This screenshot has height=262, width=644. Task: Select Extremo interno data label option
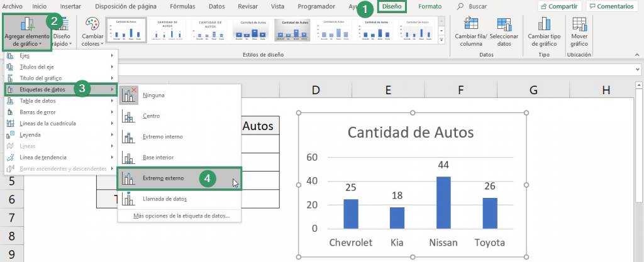[179, 136]
